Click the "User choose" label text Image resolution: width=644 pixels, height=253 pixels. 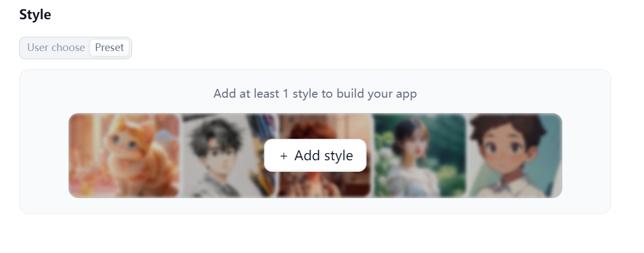55,48
